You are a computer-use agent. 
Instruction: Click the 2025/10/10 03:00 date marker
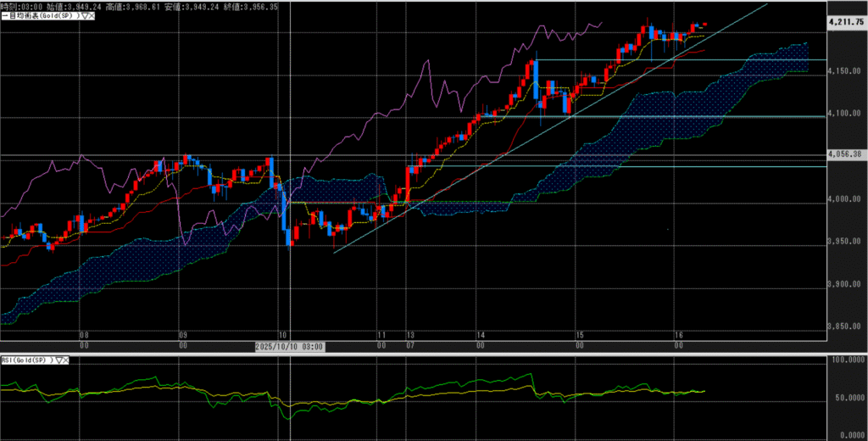tap(290, 346)
